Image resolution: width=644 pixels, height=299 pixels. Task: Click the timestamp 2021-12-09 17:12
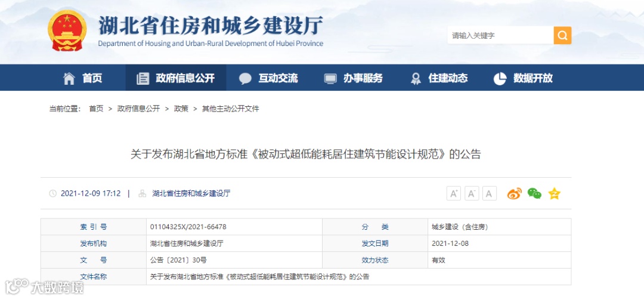[91, 193]
